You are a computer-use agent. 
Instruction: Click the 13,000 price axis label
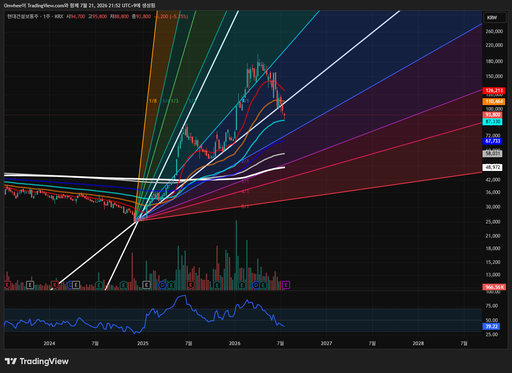tap(493, 275)
